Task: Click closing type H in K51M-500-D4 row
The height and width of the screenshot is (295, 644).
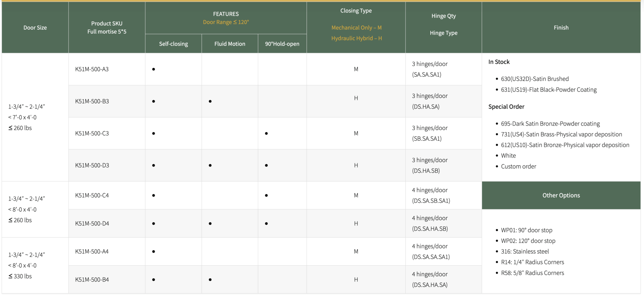Action: click(356, 224)
